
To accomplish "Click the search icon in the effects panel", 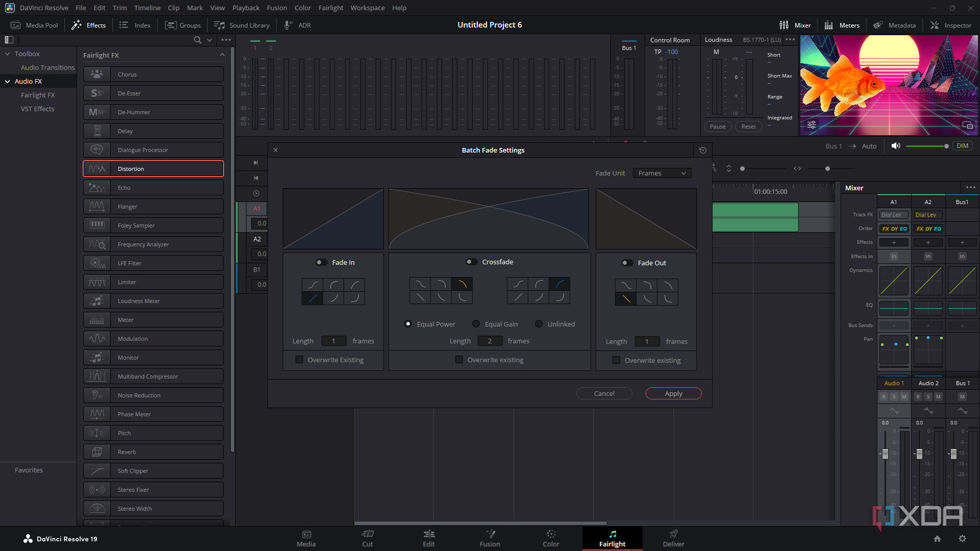I will point(198,40).
